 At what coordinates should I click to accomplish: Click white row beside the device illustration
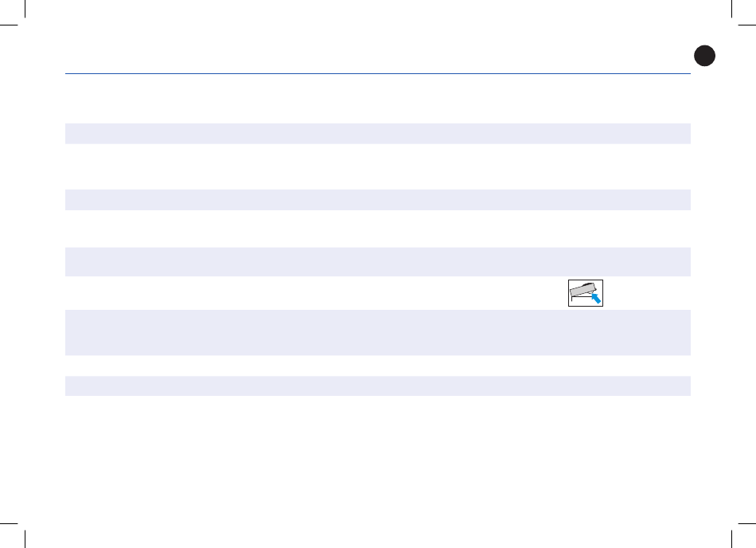point(318,292)
